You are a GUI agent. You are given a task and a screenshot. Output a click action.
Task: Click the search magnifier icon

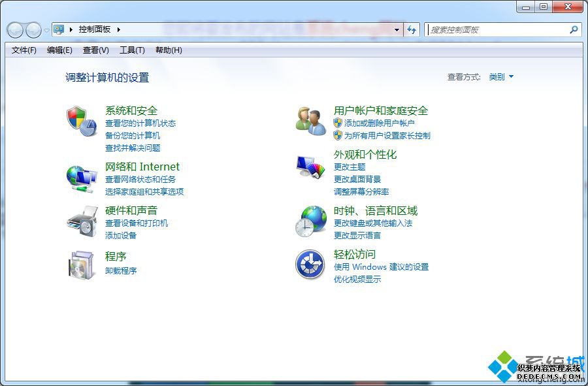coord(574,29)
